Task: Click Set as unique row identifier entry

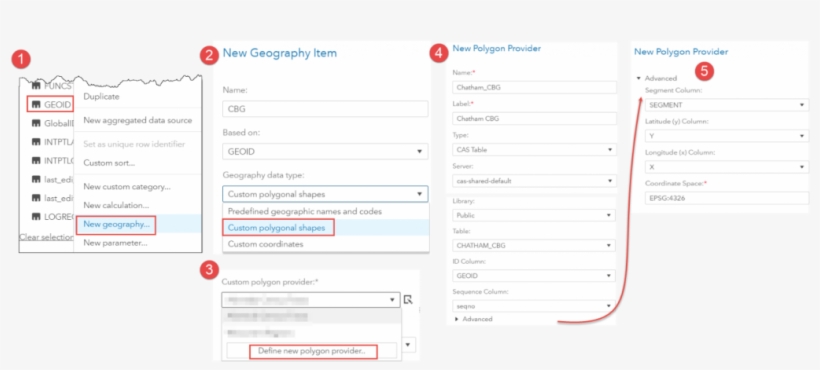Action: click(134, 144)
